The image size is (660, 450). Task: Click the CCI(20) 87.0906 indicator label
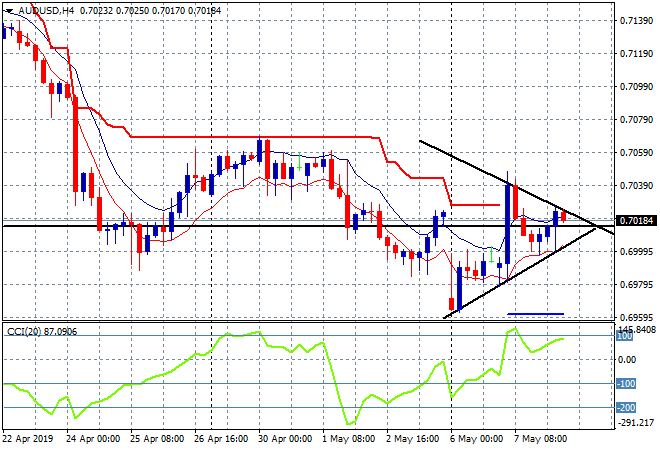click(x=42, y=332)
